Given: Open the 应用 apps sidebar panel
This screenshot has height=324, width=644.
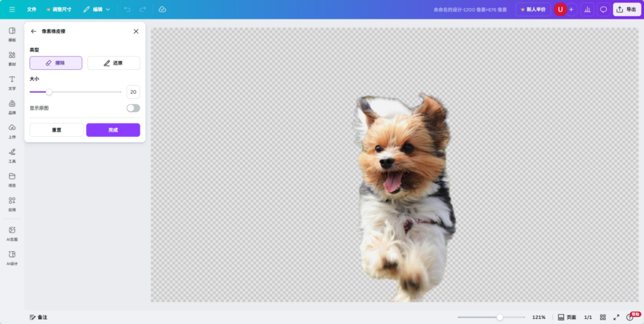Looking at the screenshot, I should click(12, 204).
